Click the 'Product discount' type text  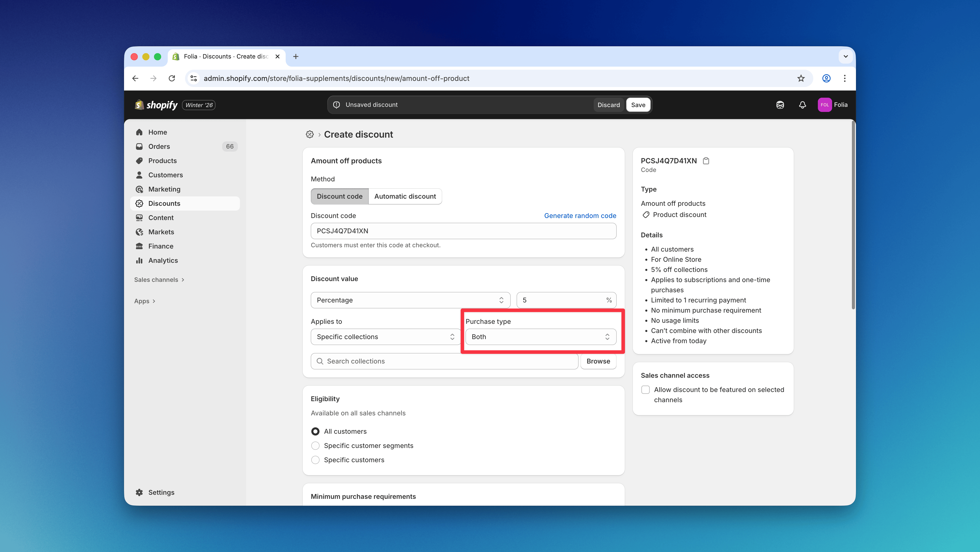pos(679,215)
